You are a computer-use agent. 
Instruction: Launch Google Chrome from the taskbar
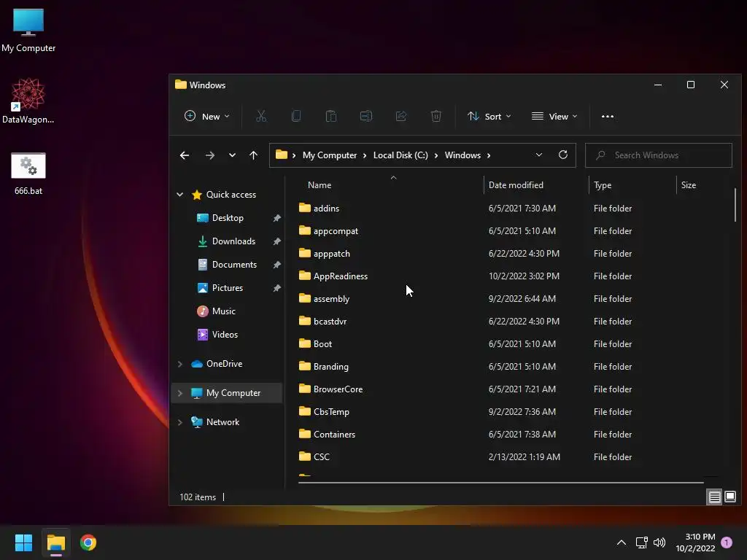tap(88, 542)
